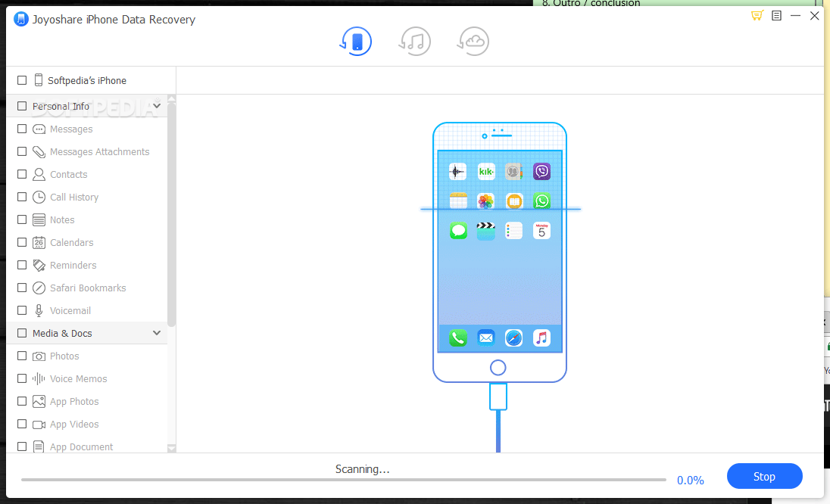This screenshot has height=504, width=830.
Task: Enable the Voicemail checkbox
Action: coord(22,310)
